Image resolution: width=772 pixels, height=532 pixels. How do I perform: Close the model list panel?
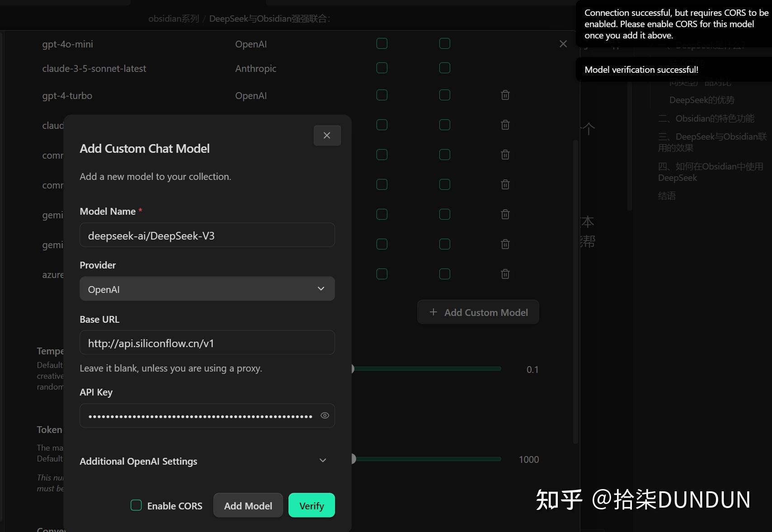[563, 43]
